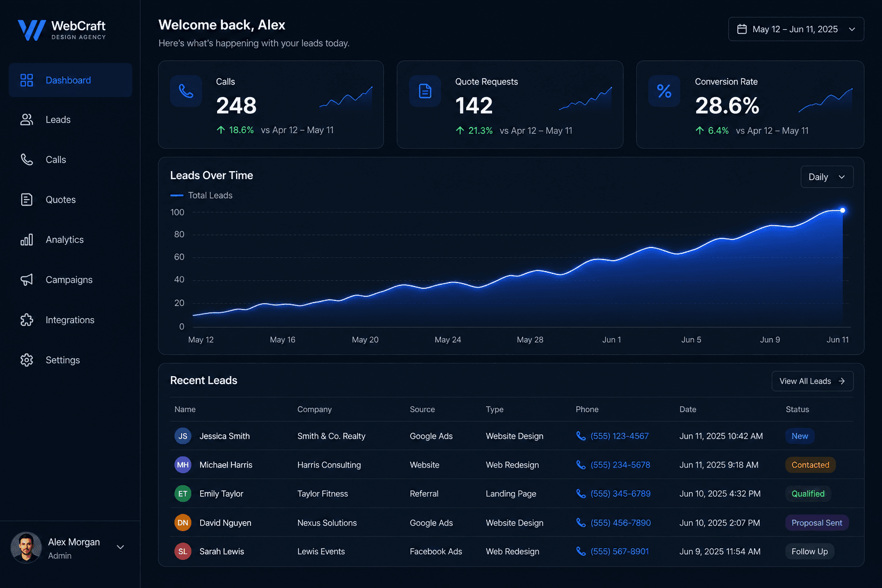Click the Facebook Ads source cell
Image resolution: width=882 pixels, height=588 pixels.
tap(436, 551)
